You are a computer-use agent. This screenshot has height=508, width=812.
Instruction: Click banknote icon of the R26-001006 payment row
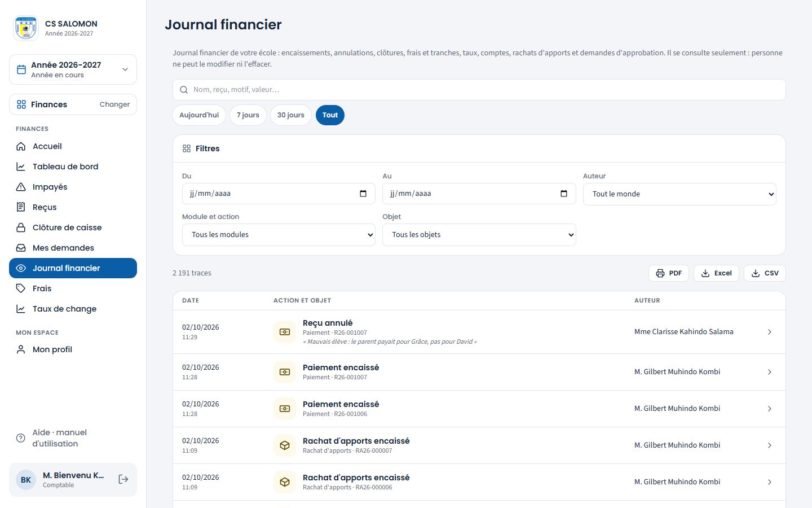[285, 409]
